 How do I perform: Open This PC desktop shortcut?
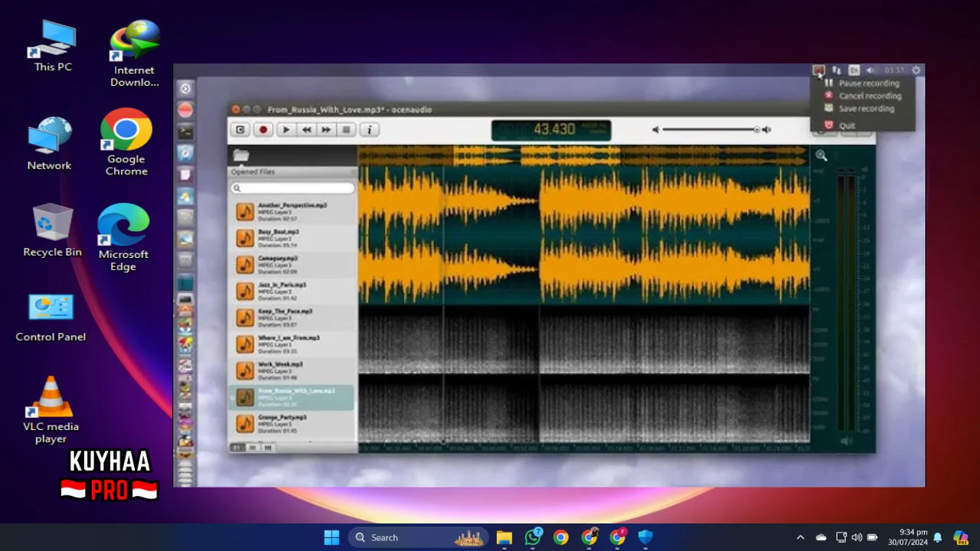click(x=53, y=47)
